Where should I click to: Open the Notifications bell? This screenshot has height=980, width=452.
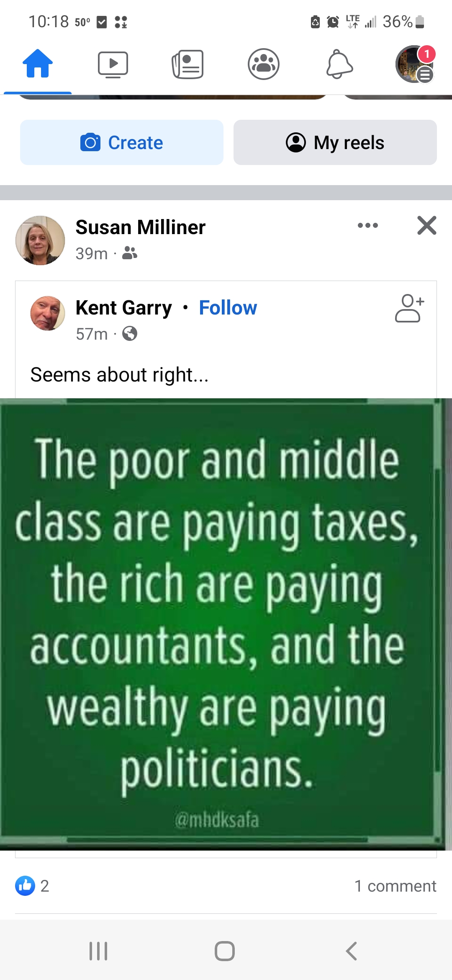tap(339, 64)
